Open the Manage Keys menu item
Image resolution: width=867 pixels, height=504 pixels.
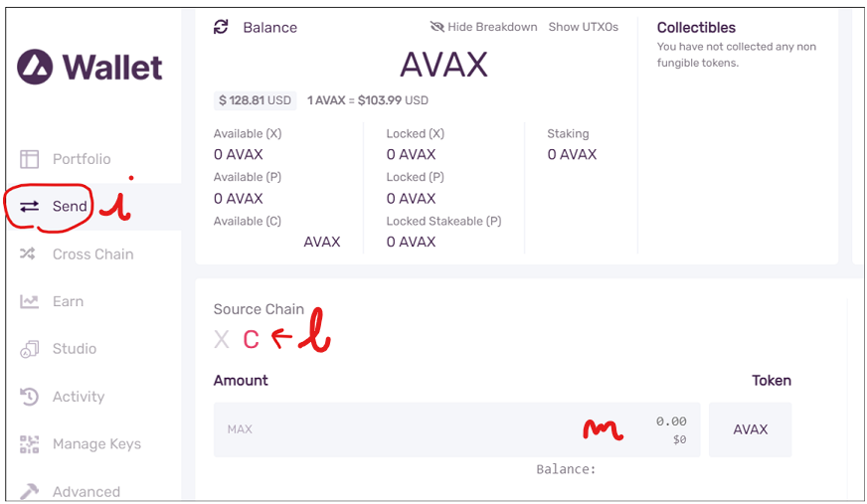[x=96, y=443]
